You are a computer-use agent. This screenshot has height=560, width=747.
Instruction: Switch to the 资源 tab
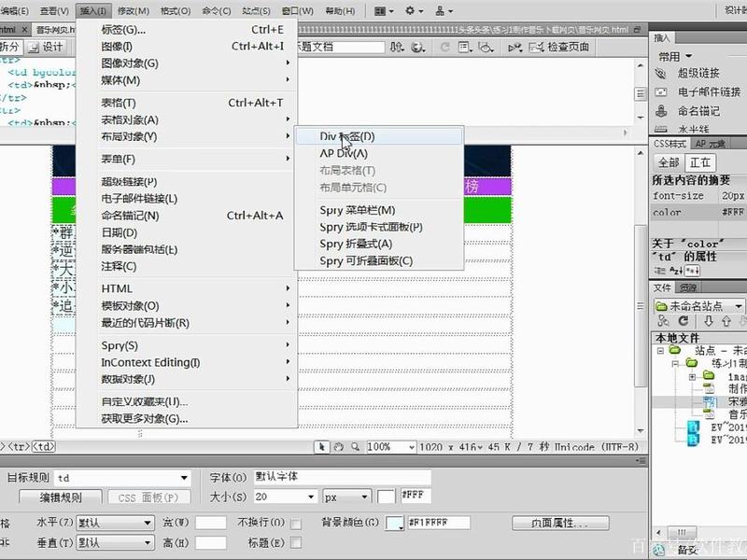pyautogui.click(x=688, y=287)
